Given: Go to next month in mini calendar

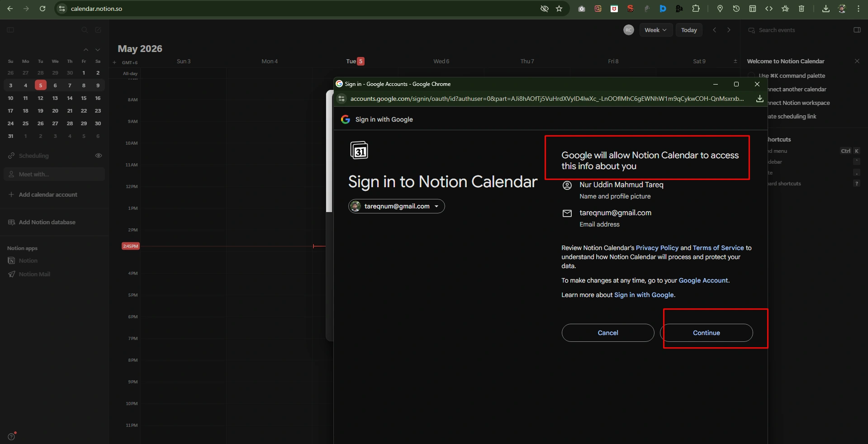Looking at the screenshot, I should point(98,50).
